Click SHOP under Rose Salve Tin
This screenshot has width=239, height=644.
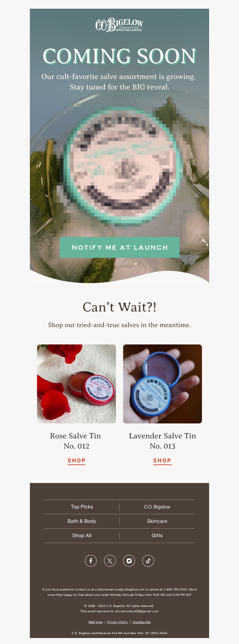(x=76, y=461)
